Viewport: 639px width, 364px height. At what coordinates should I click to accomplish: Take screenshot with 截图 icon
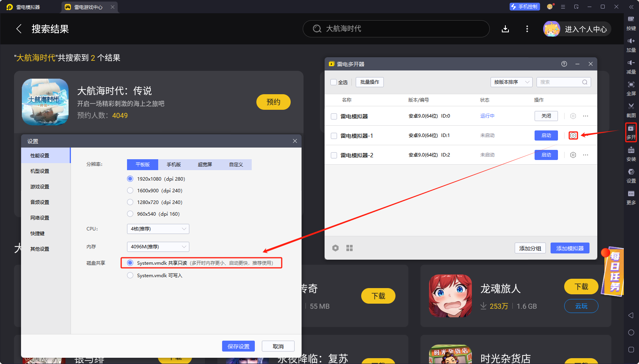[x=631, y=110]
